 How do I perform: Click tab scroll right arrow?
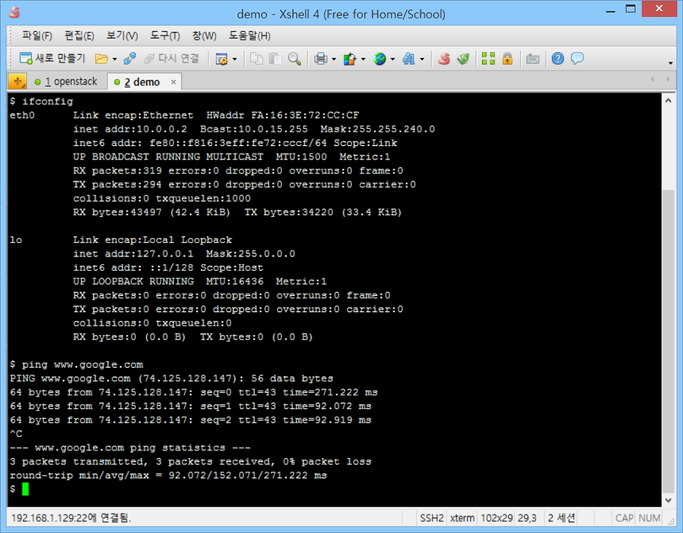pos(668,79)
